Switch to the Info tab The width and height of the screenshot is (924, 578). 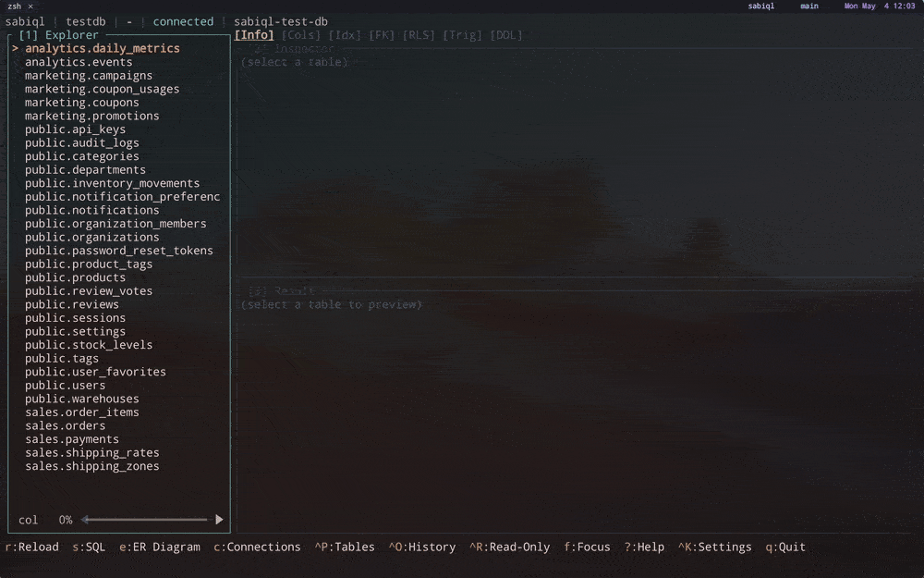tap(254, 35)
